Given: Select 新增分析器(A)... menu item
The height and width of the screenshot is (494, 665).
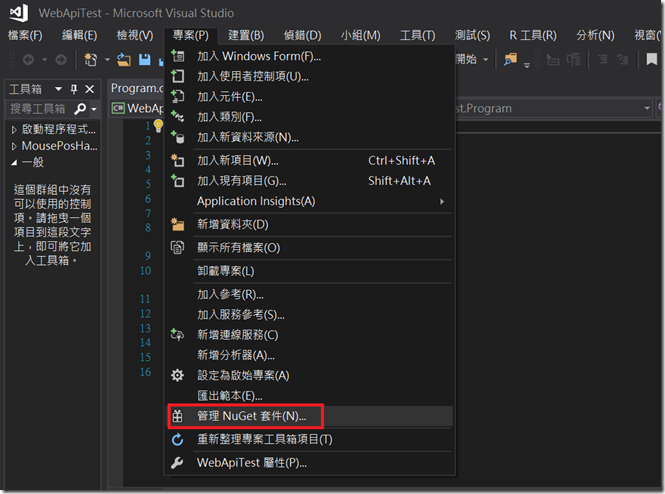Looking at the screenshot, I should point(310,355).
